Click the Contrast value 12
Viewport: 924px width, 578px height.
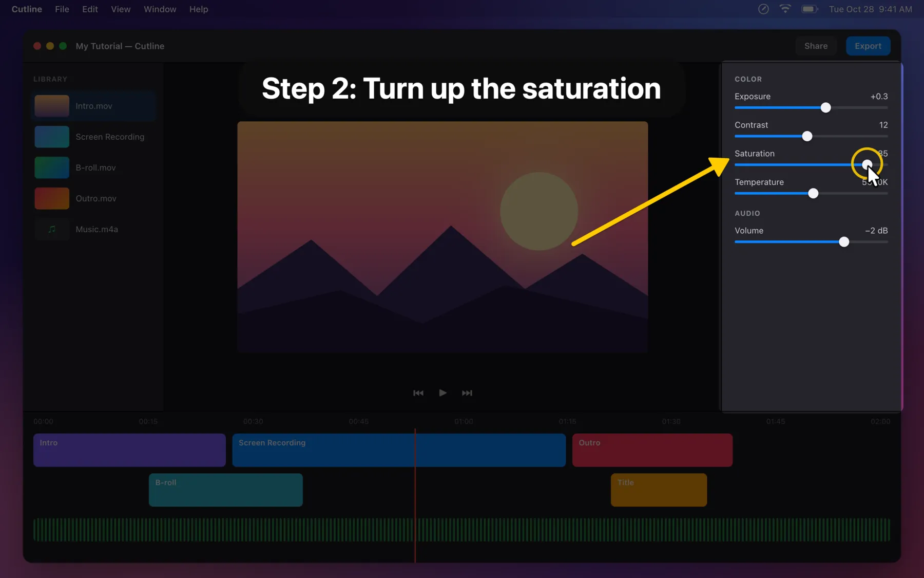tap(883, 125)
